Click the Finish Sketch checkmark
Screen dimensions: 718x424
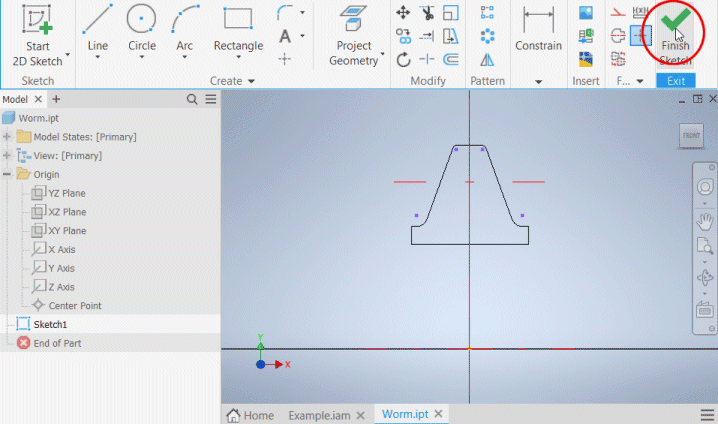pos(675,19)
